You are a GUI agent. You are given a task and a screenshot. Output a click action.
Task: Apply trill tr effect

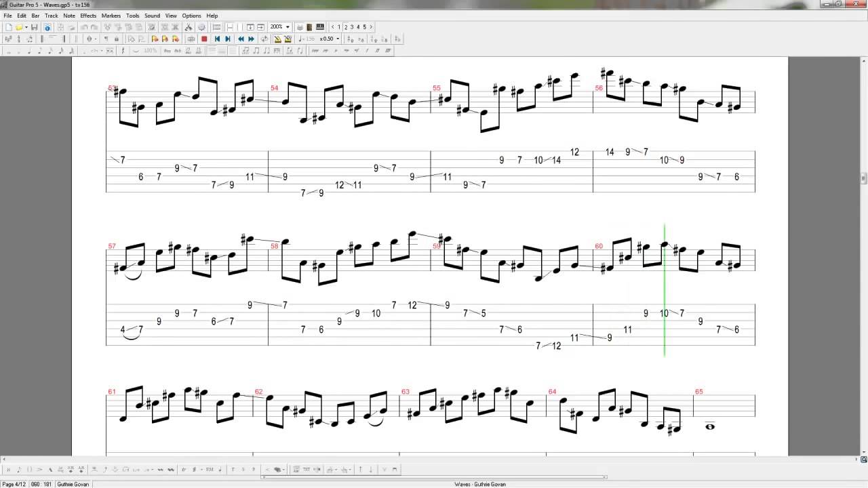pos(184,469)
